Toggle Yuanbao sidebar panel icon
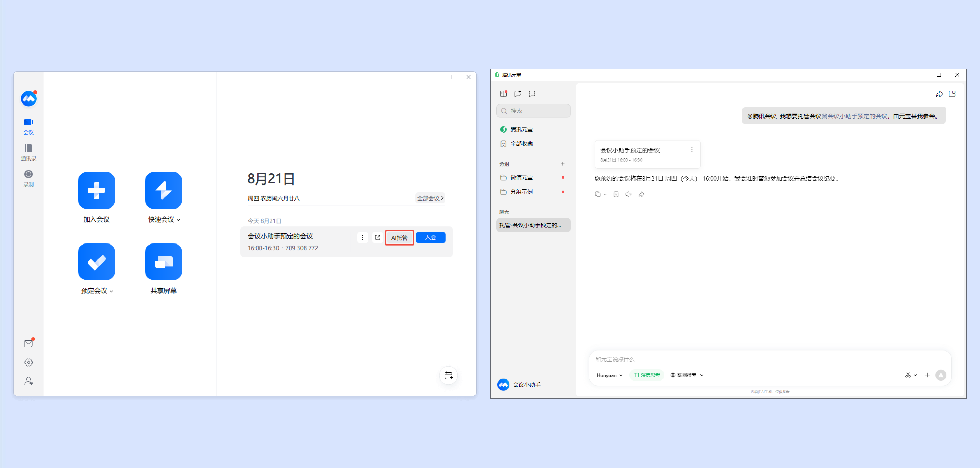This screenshot has width=980, height=468. pos(503,94)
